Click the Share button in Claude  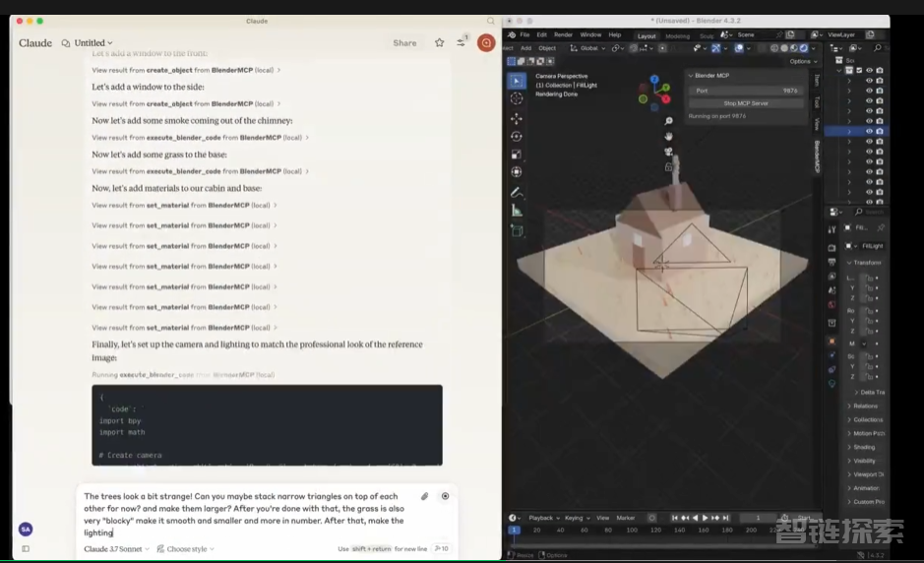click(404, 43)
